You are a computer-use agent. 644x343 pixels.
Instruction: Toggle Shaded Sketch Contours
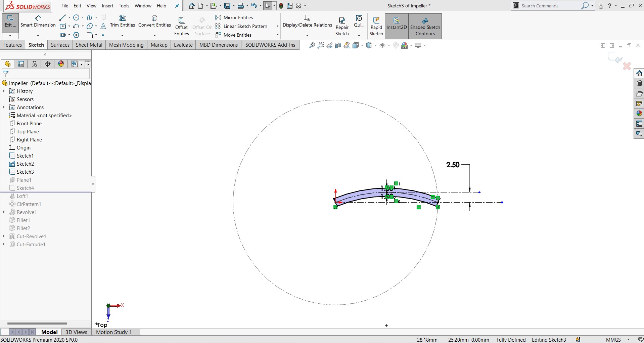425,26
